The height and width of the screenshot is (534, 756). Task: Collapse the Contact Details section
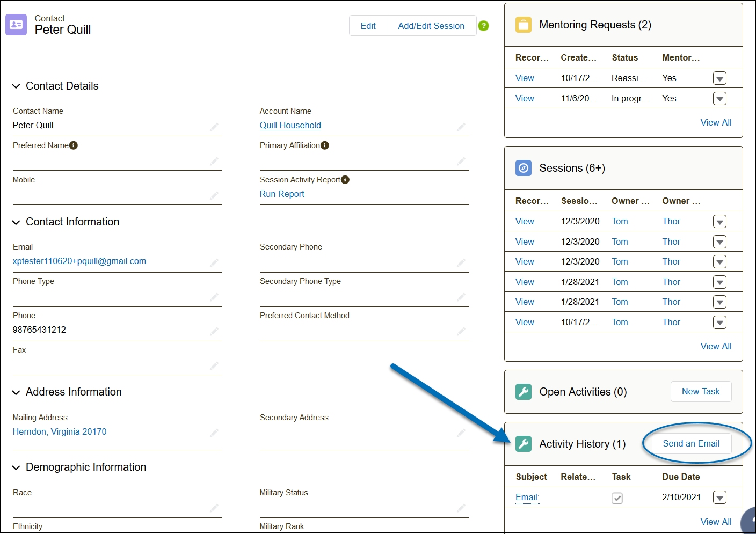click(x=16, y=86)
